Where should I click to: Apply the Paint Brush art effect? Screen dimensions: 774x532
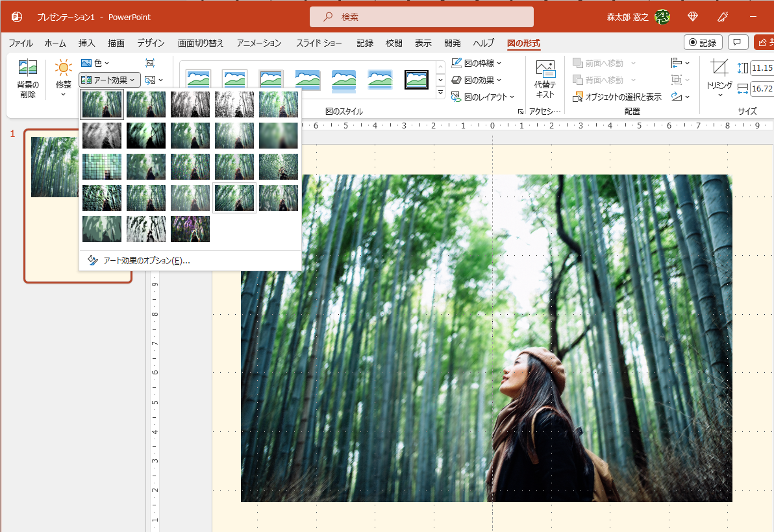coord(190,136)
